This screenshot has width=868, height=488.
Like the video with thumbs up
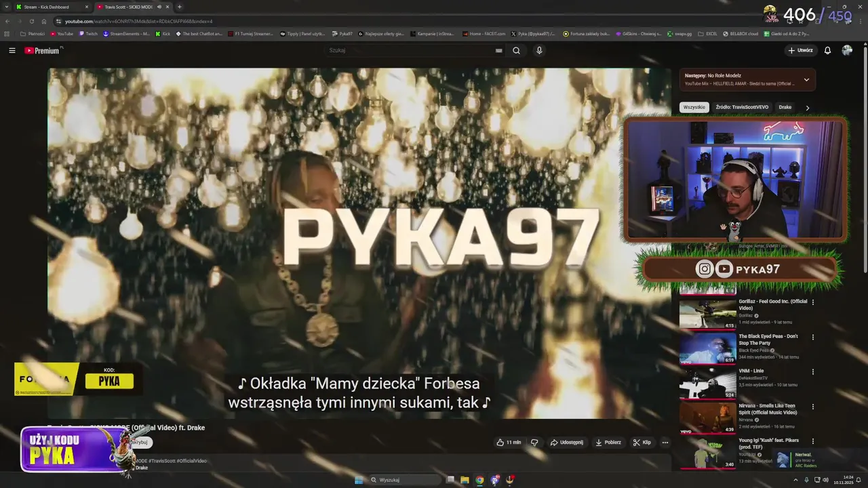[x=509, y=443]
